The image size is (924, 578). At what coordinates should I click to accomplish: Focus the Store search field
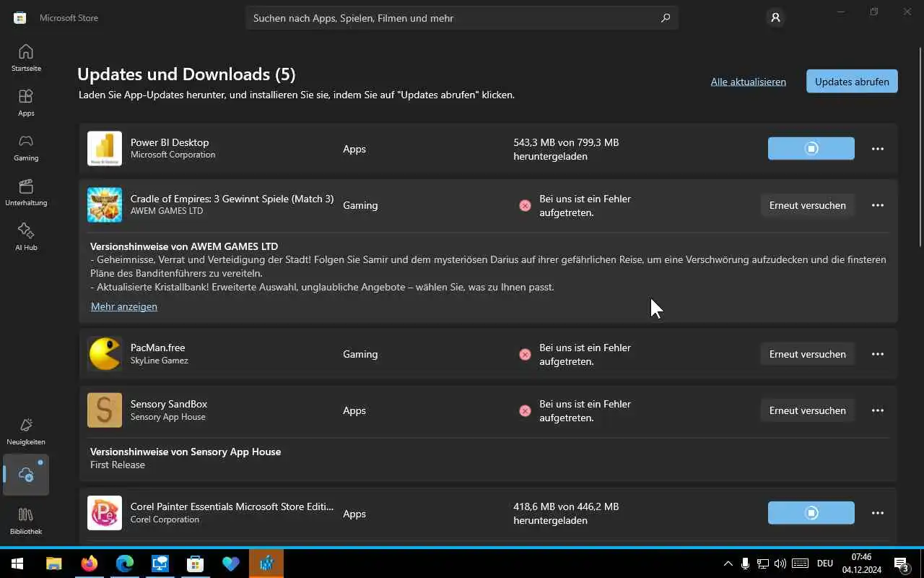pos(462,18)
